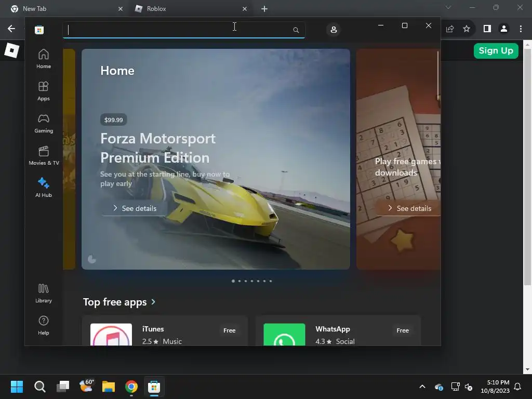532x399 pixels.
Task: Open the Home section in Store sidebar
Action: tap(44, 59)
